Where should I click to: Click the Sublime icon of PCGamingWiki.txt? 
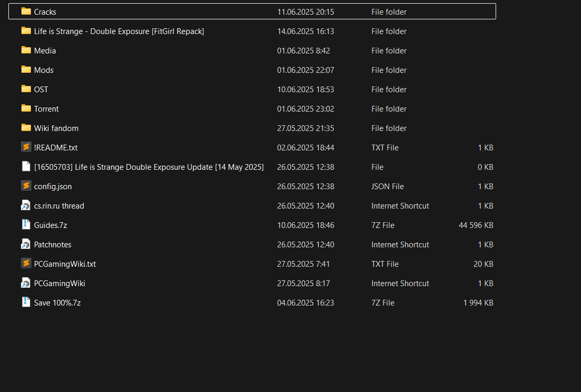point(26,264)
